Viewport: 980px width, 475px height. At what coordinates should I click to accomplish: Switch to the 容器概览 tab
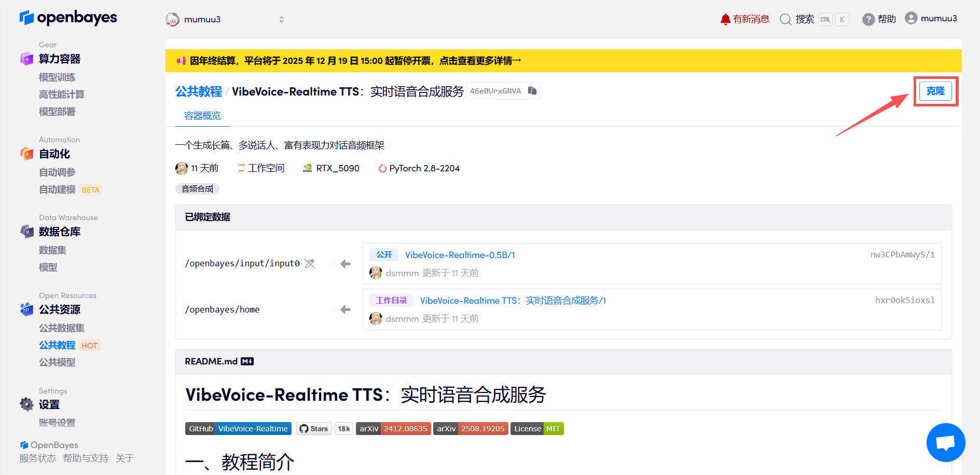click(202, 116)
